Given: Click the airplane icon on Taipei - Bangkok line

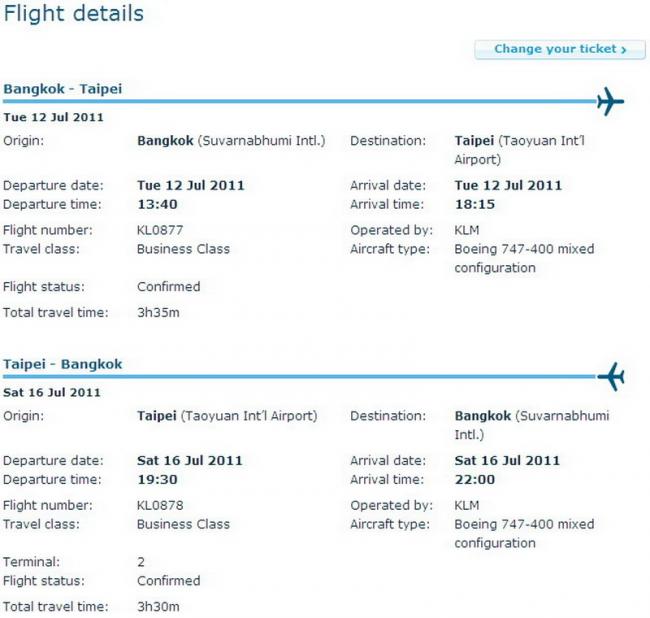Looking at the screenshot, I should point(611,376).
